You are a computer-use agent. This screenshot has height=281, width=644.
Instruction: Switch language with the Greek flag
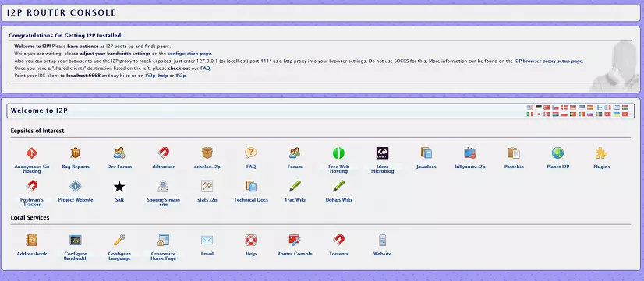[617, 107]
